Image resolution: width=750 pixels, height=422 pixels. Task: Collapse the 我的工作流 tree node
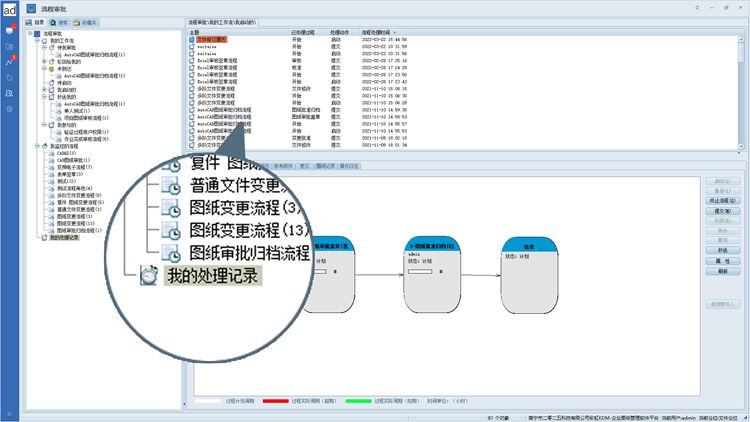click(36, 39)
